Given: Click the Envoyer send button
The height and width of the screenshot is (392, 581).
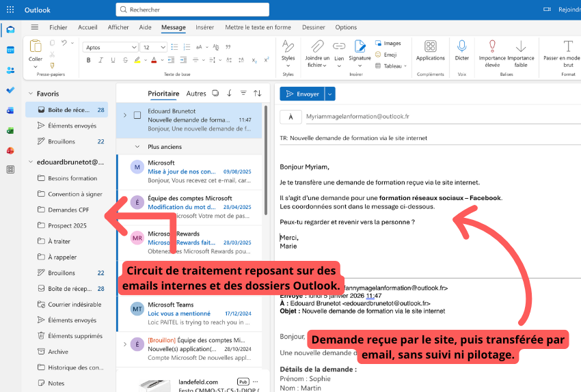Looking at the screenshot, I should pos(302,94).
